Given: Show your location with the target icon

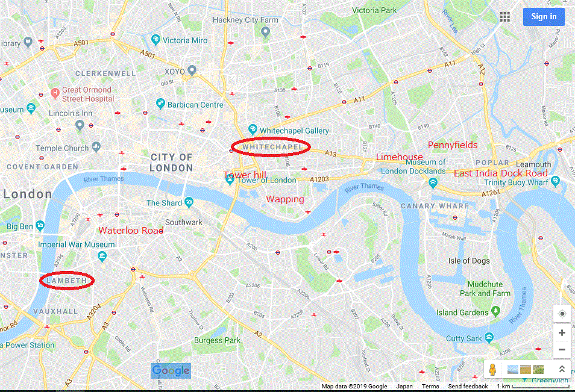Looking at the screenshot, I should point(562,314).
